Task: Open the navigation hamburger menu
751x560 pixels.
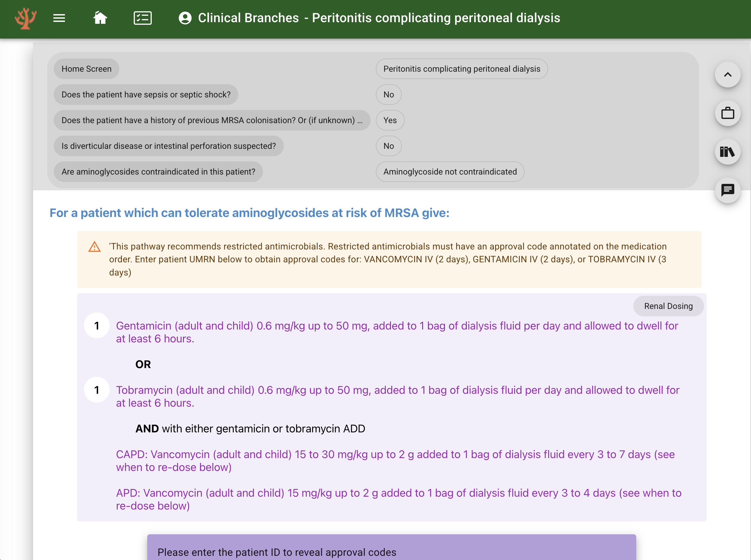Action: pos(59,18)
